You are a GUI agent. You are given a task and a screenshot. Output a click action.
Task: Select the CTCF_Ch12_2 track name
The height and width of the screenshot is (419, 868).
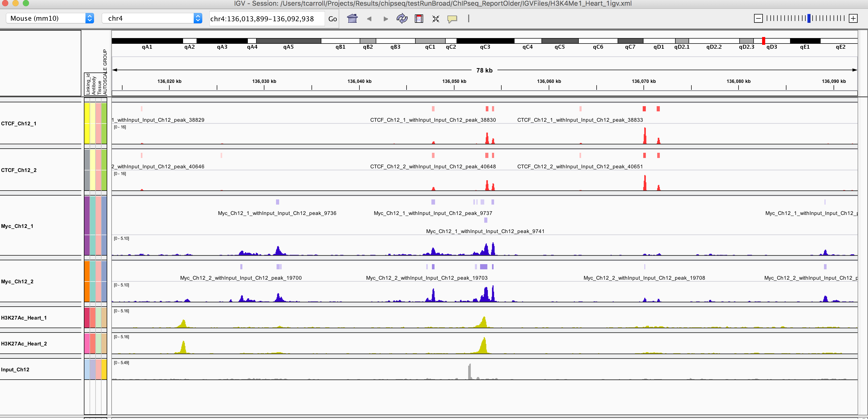point(19,170)
